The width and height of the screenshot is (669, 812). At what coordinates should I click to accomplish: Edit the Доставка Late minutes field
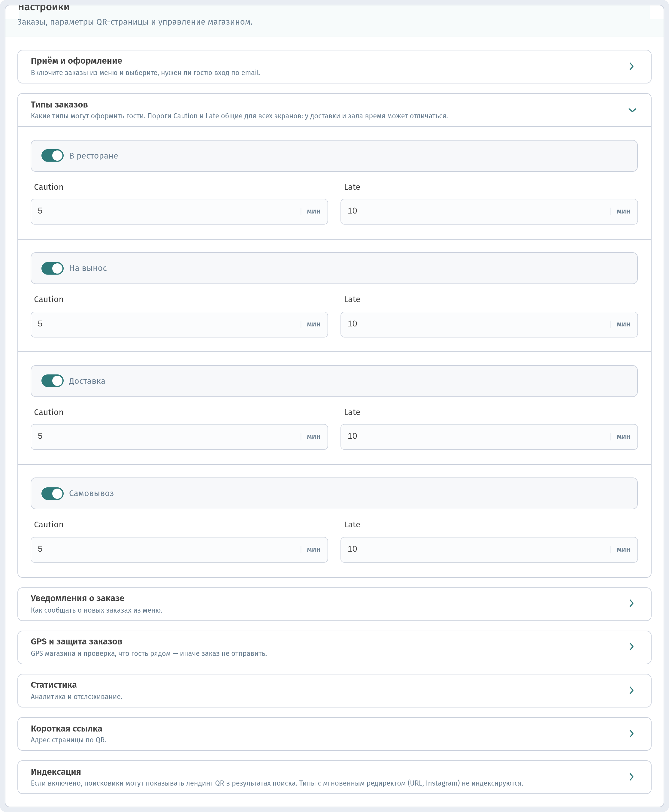click(489, 437)
